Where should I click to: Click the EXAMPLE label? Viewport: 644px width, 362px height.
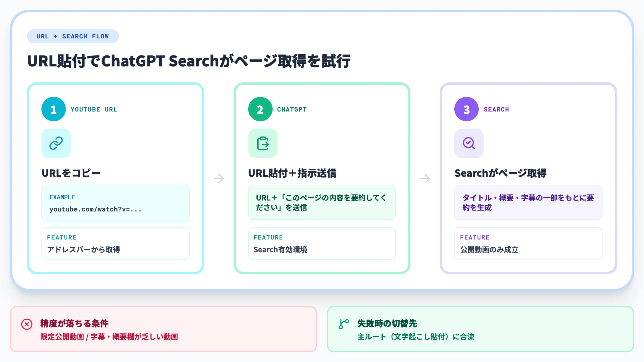coord(62,197)
